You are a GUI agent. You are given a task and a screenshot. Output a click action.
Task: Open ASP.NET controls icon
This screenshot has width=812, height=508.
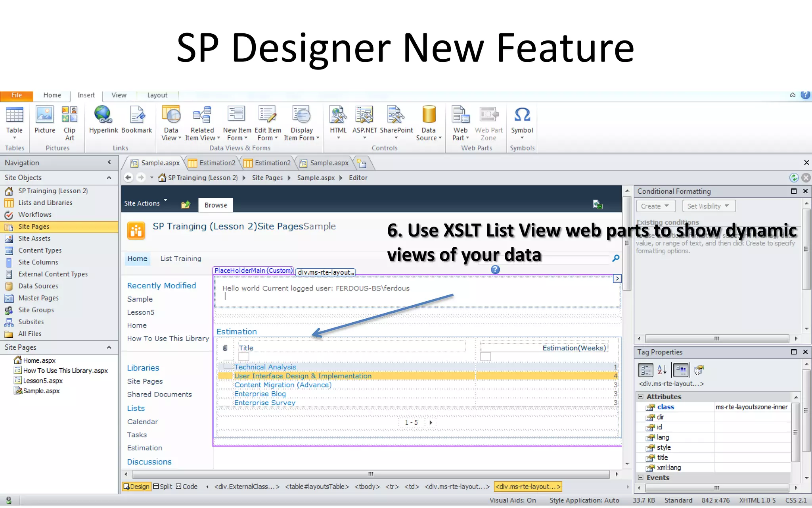[364, 122]
